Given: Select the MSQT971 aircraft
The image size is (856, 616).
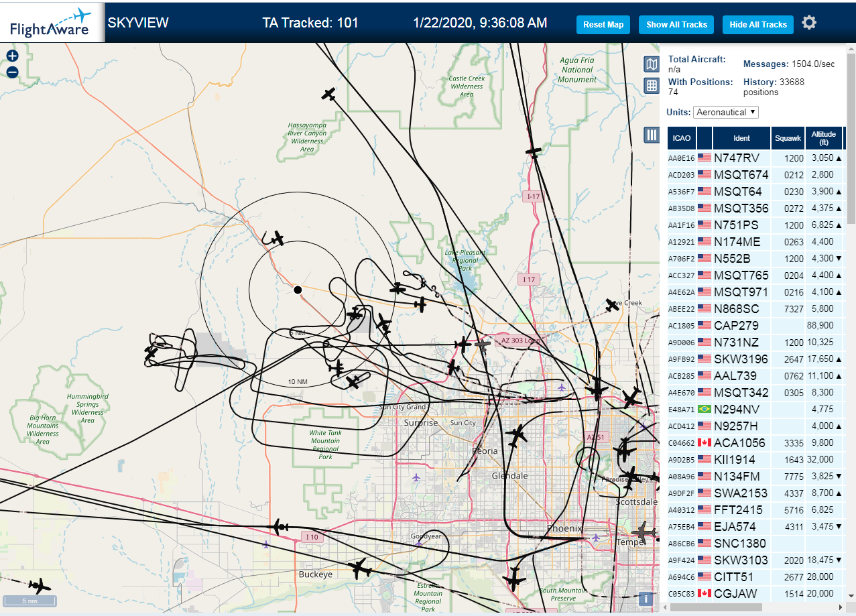Looking at the screenshot, I should (x=755, y=292).
